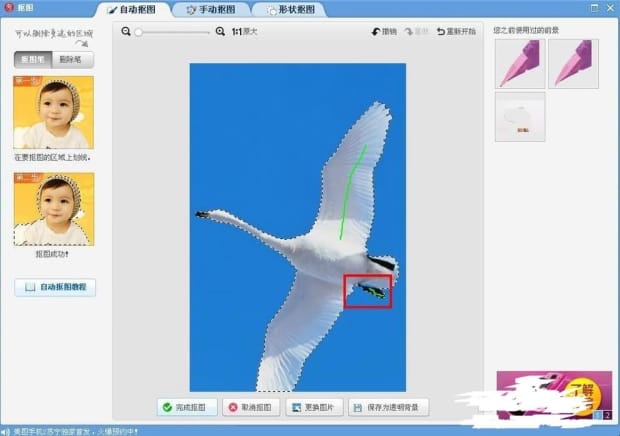Screen dimensions: 620x436
Task: Select the faint white foreground thumbnail
Action: [520, 117]
